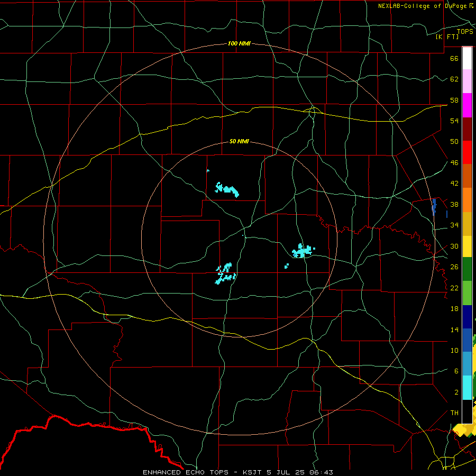
Task: Click the 50 NMI range ring label
Action: 239,141
